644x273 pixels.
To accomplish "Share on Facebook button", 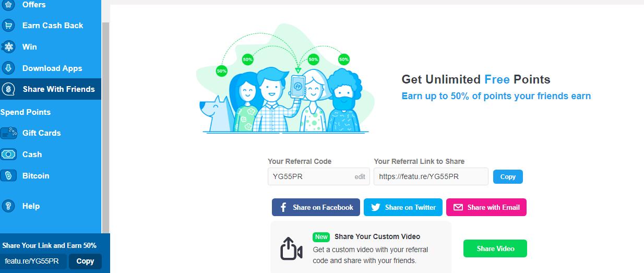I will (x=316, y=207).
